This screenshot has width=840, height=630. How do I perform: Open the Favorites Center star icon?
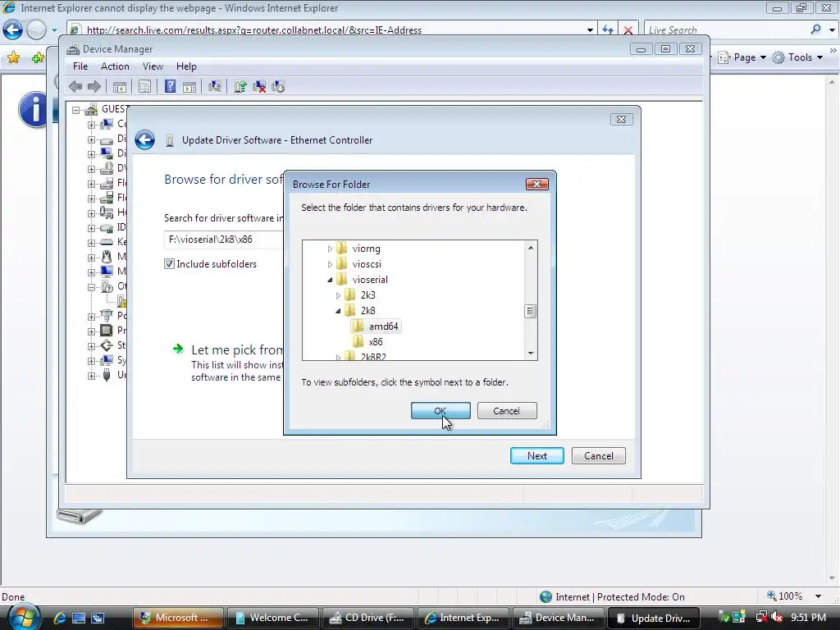13,57
